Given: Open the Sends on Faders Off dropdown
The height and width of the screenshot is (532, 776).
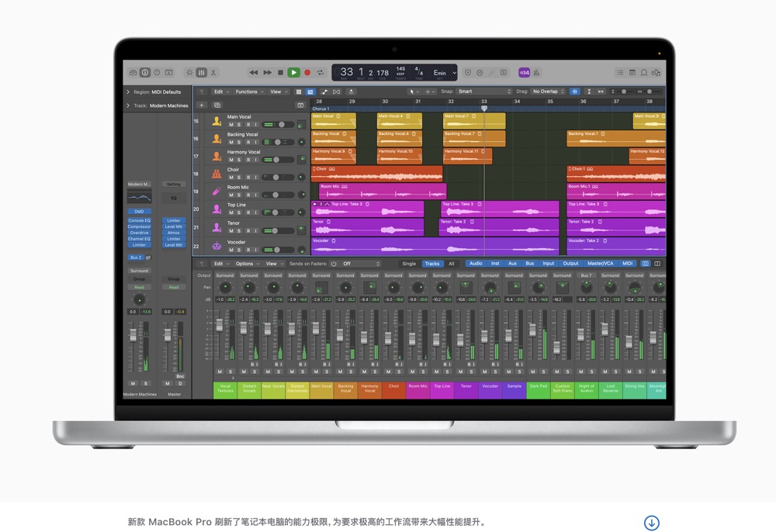Looking at the screenshot, I should pos(362,264).
